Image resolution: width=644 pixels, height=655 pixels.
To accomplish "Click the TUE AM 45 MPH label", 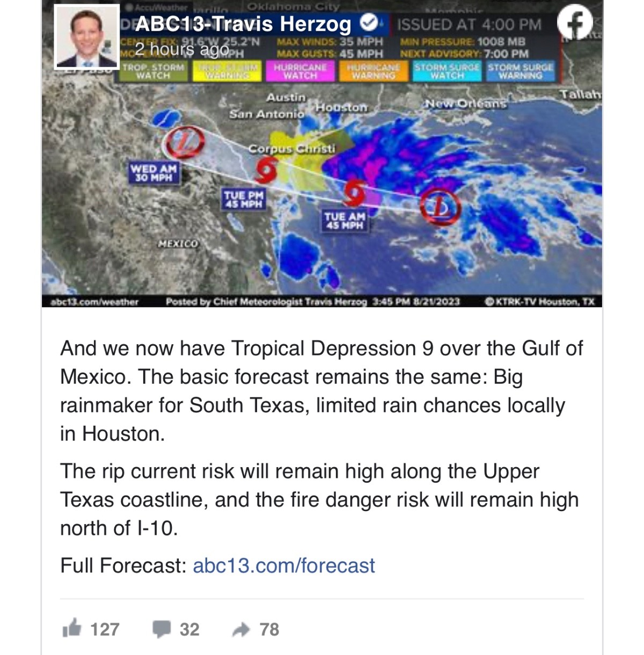I will [x=344, y=221].
